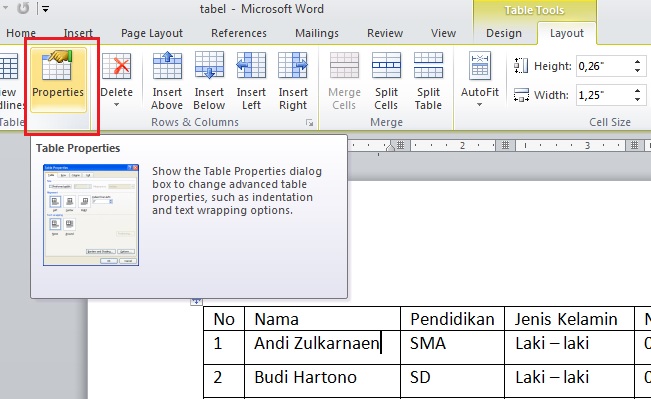This screenshot has height=399, width=651.
Task: Decrease column Width with down arrow
Action: click(x=638, y=100)
